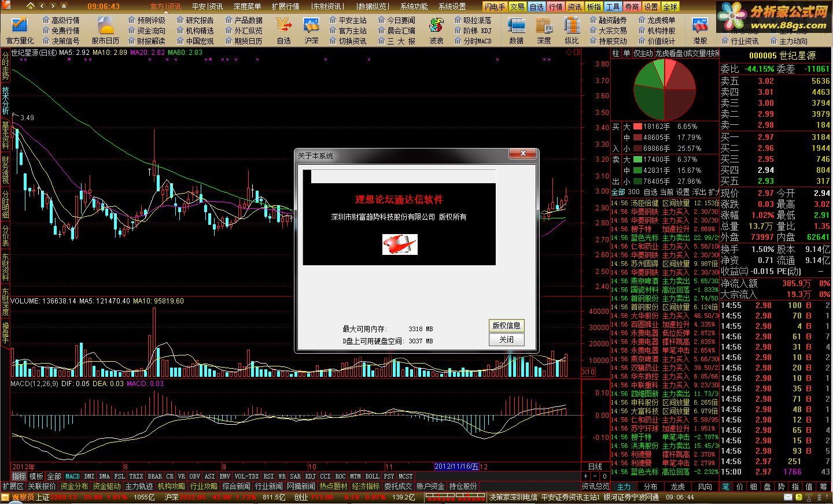
Task: Click 关闭 in the about dialog
Action: tap(506, 339)
